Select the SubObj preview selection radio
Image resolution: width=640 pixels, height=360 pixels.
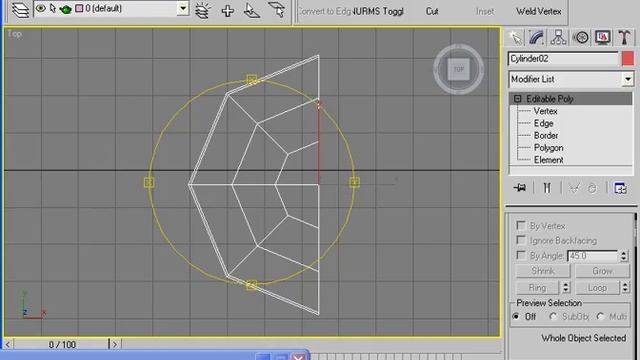click(553, 316)
